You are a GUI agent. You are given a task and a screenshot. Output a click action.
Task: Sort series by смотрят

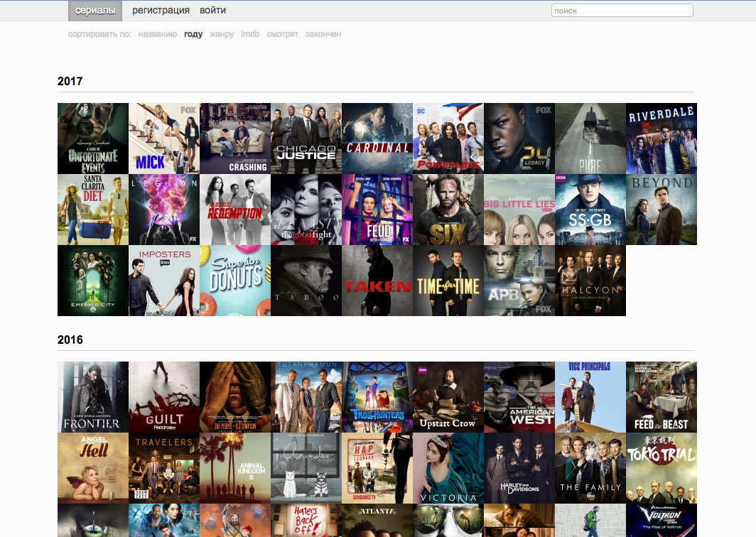click(x=282, y=34)
